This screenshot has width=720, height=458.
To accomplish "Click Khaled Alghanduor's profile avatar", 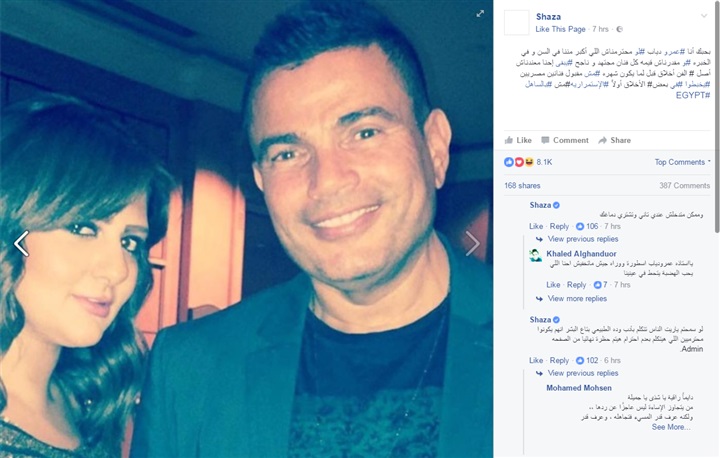I will point(535,255).
